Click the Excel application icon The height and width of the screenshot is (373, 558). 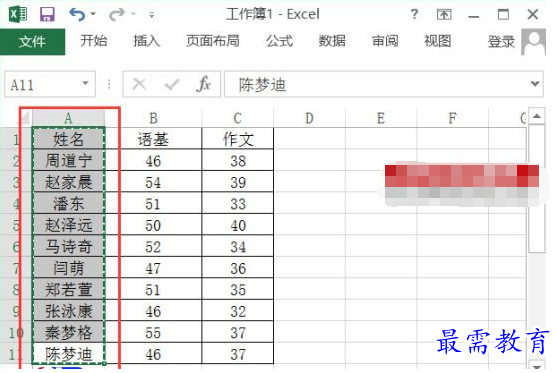[18, 15]
